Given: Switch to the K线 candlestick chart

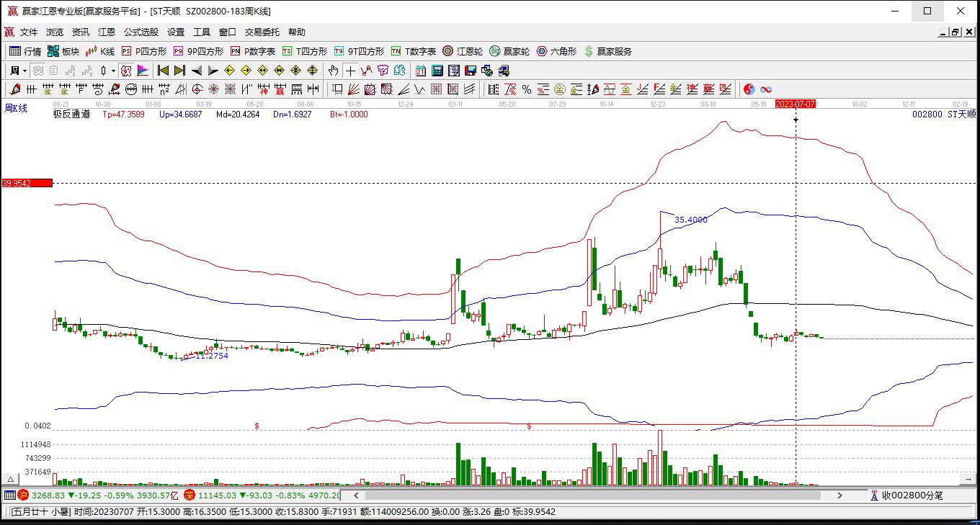Looking at the screenshot, I should pos(100,51).
